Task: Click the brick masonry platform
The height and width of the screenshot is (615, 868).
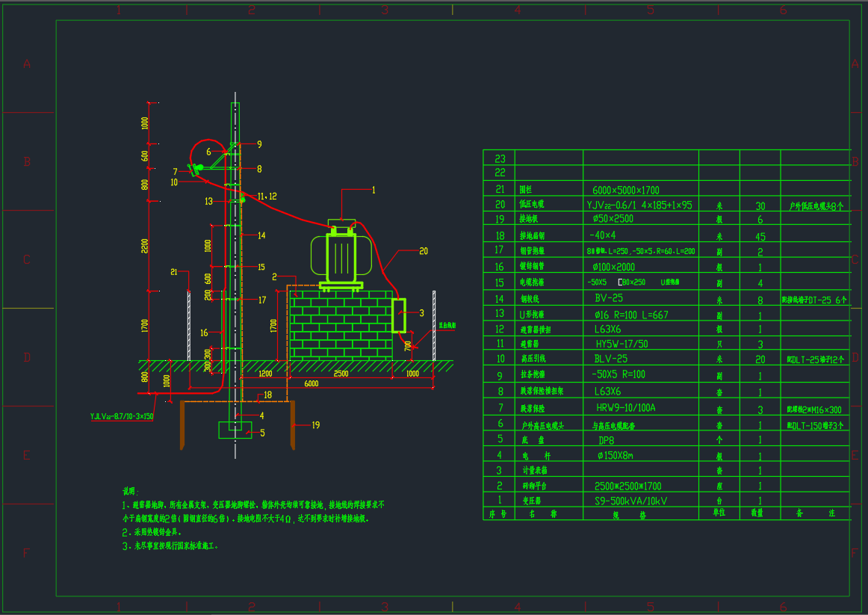Action: 340,327
